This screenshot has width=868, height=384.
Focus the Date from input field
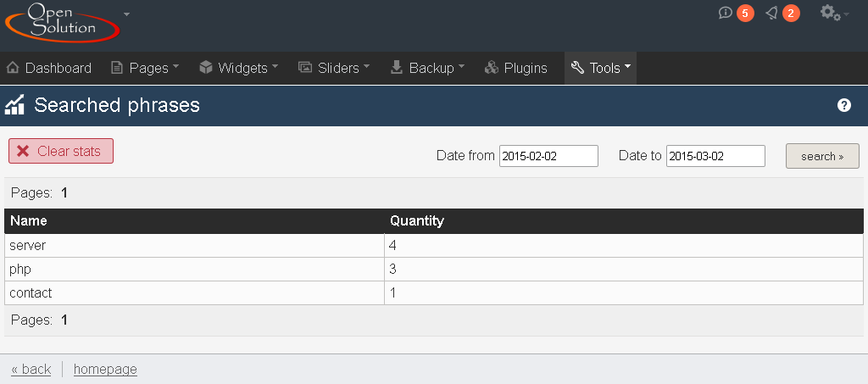548,156
